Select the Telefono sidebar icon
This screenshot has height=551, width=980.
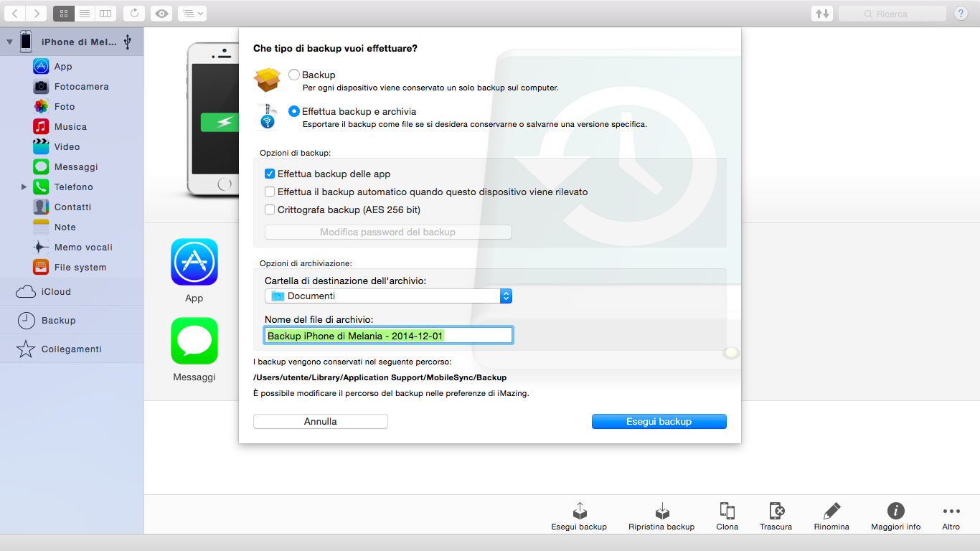coord(41,187)
